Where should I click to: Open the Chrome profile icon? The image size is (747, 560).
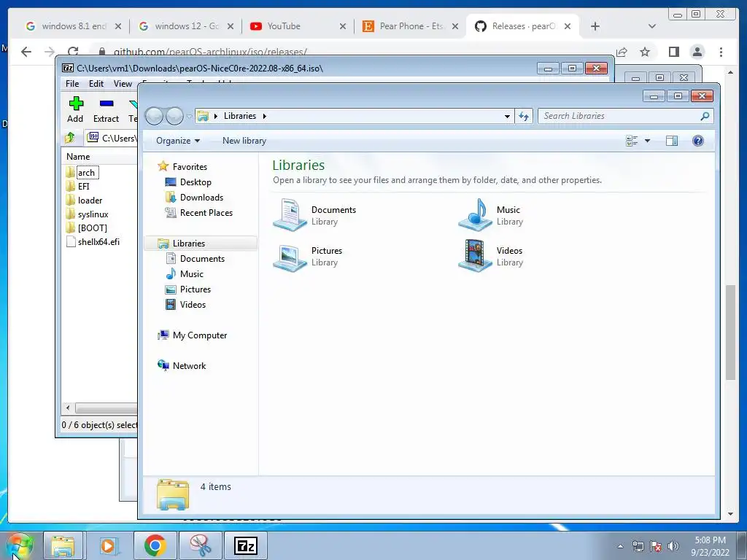[697, 52]
